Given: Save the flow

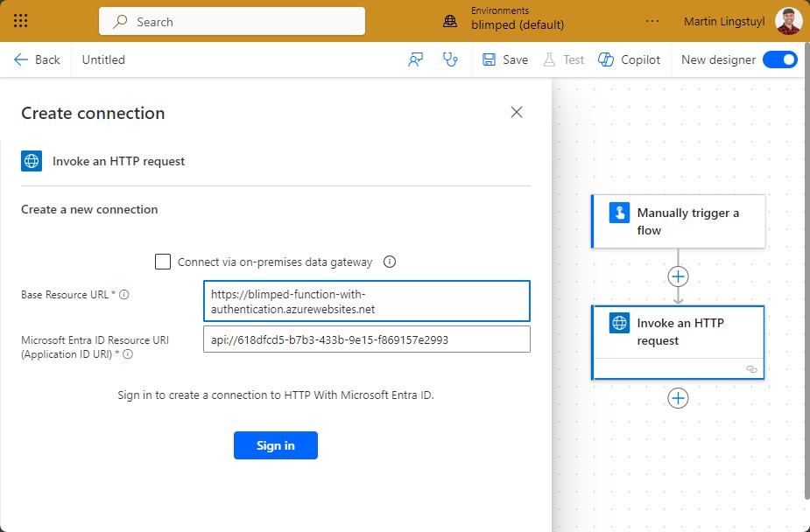Looking at the screenshot, I should (504, 59).
